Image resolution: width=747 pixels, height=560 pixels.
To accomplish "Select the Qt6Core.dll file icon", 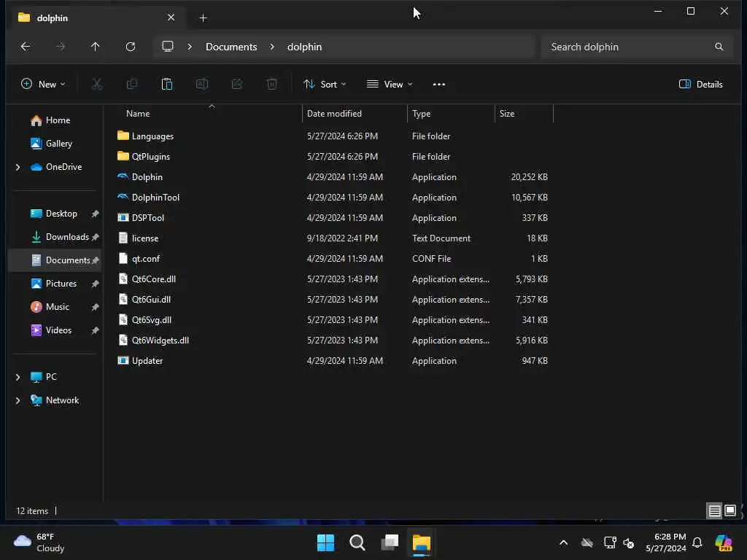I will tap(123, 279).
